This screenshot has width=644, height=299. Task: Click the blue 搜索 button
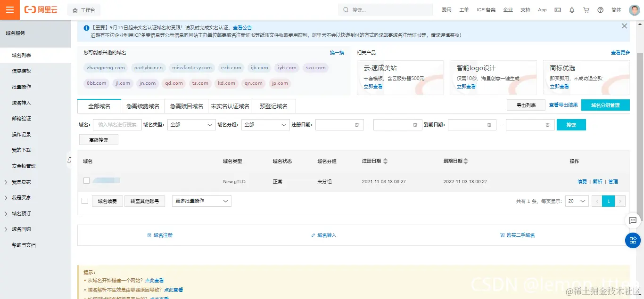pos(571,125)
